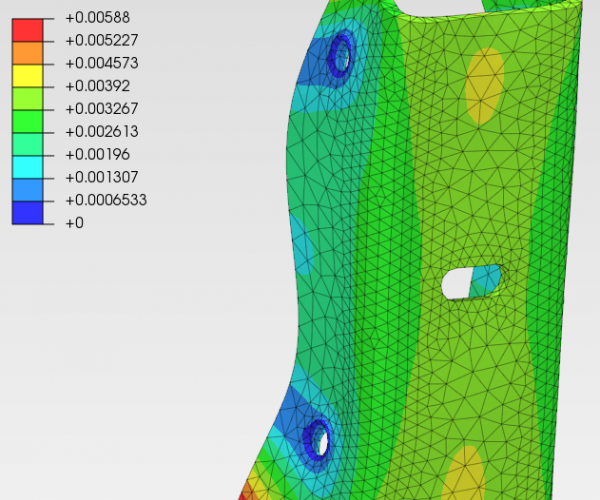Click the red legend color swatch
The width and height of the screenshot is (600, 500).
[x=28, y=30]
